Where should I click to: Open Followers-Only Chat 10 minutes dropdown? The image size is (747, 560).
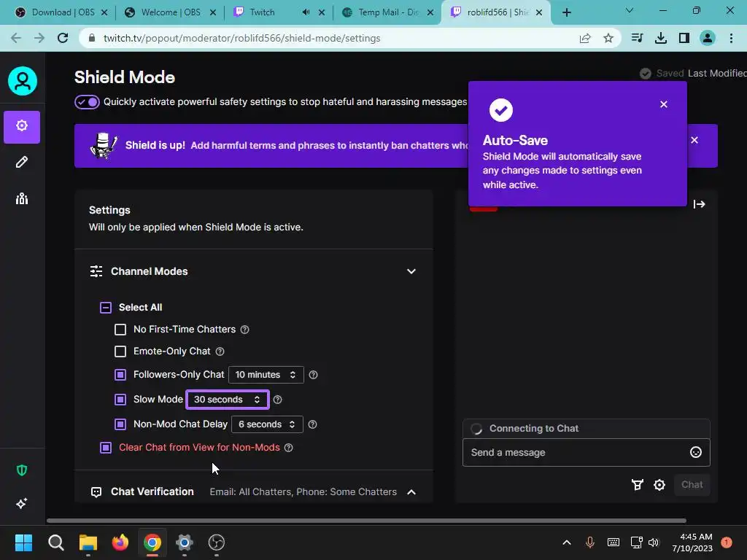(266, 375)
